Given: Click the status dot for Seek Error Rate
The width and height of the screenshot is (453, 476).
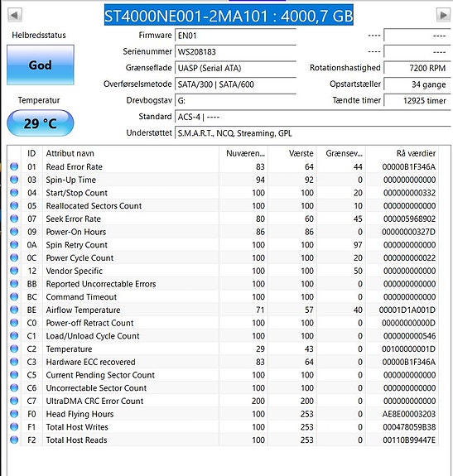Looking at the screenshot, I should 14,219.
